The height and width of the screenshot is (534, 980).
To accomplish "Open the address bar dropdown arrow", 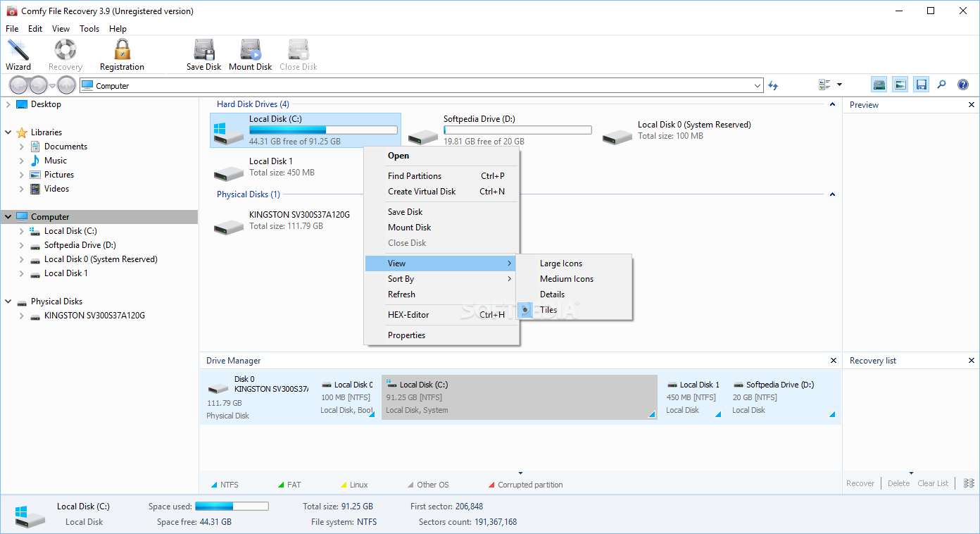I will point(758,86).
